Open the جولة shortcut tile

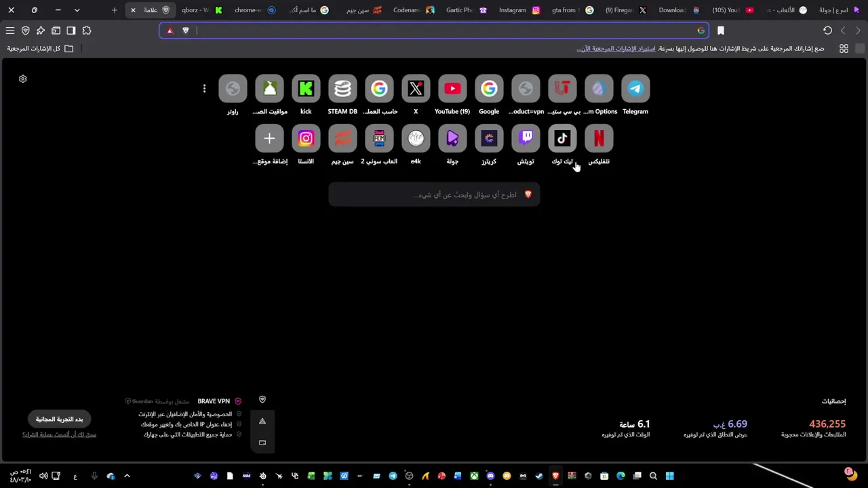tap(452, 138)
